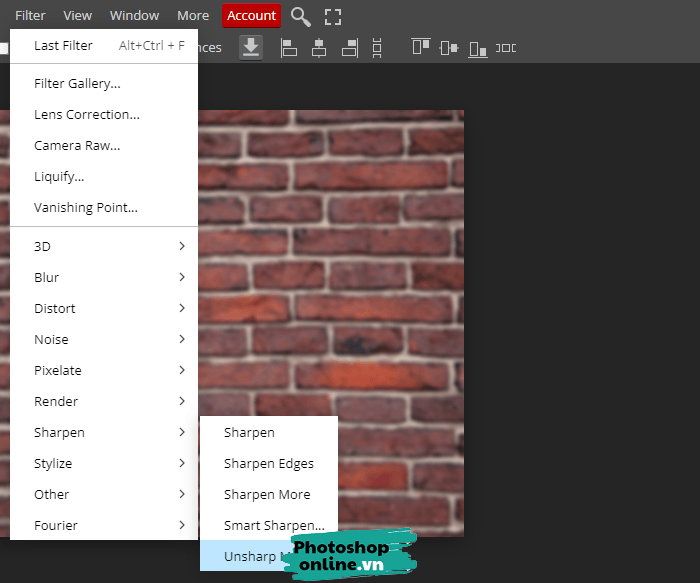Align horizontal centers icon
This screenshot has height=583, width=700.
(319, 47)
